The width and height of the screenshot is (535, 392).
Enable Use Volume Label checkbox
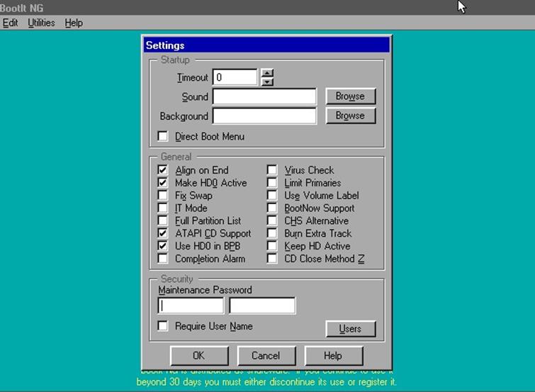point(272,195)
